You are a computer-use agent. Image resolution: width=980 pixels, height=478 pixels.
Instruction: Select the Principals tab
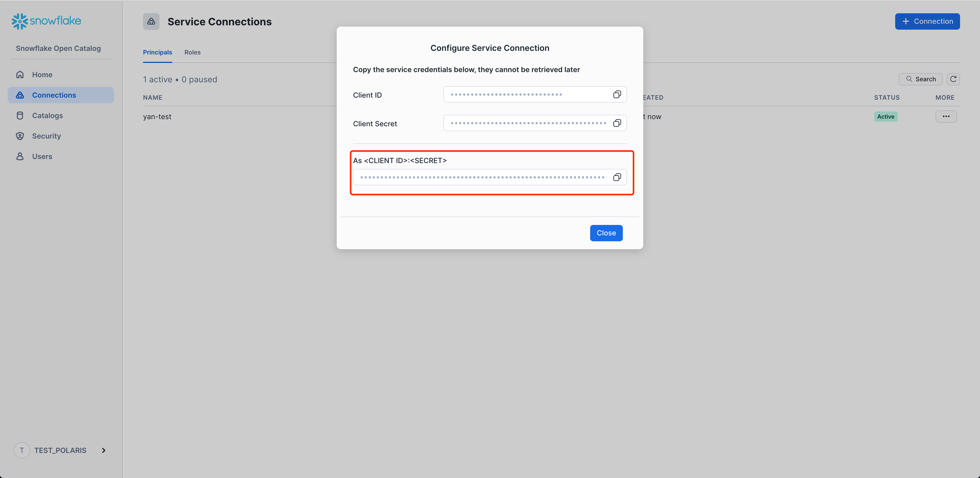157,52
